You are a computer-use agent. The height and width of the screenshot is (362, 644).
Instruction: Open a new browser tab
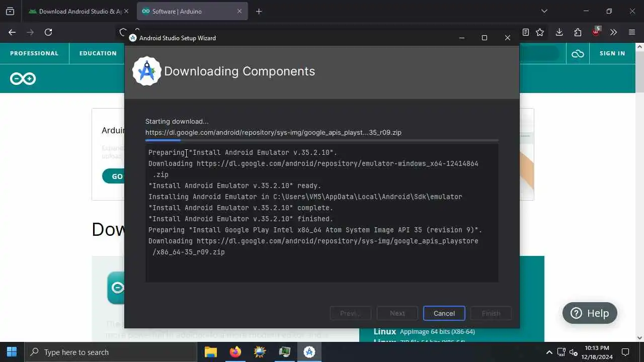tap(259, 11)
